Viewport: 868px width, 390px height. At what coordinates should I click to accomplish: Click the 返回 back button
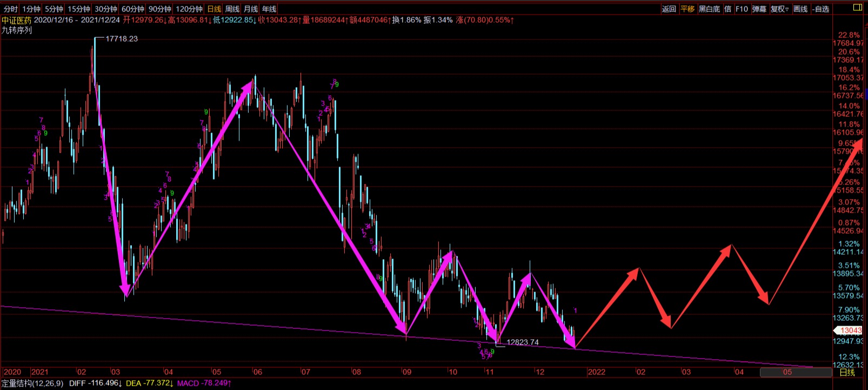pos(669,9)
